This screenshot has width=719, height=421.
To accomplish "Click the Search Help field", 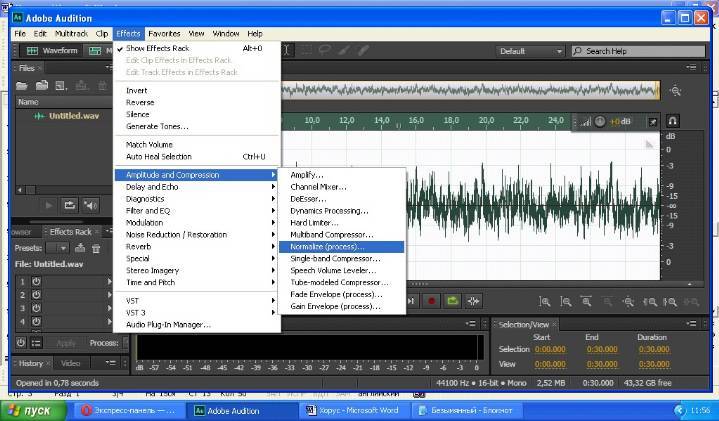I will 638,51.
